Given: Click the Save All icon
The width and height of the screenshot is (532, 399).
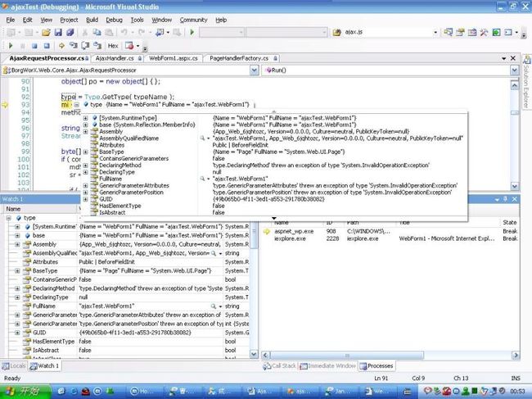Looking at the screenshot, I should coord(70,32).
